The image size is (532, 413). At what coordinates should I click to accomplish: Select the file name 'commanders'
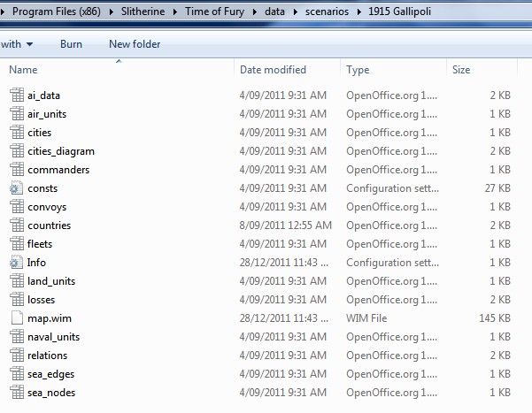[58, 170]
